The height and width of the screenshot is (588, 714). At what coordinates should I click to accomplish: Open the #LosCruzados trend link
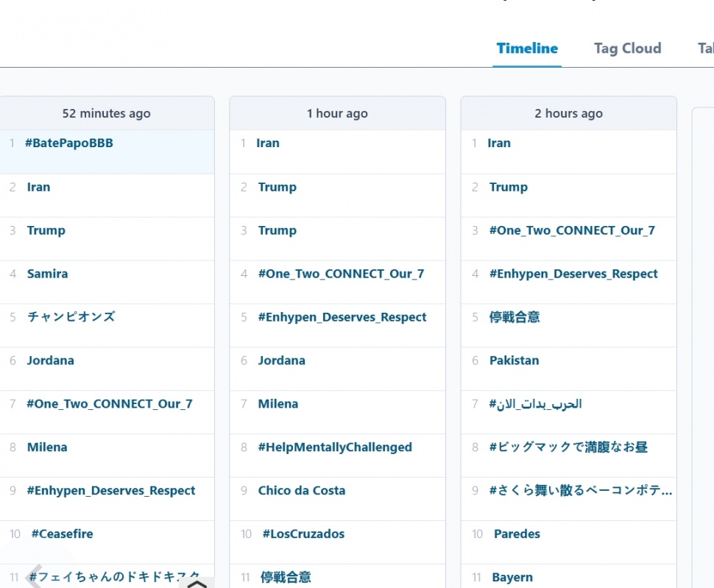coord(303,534)
